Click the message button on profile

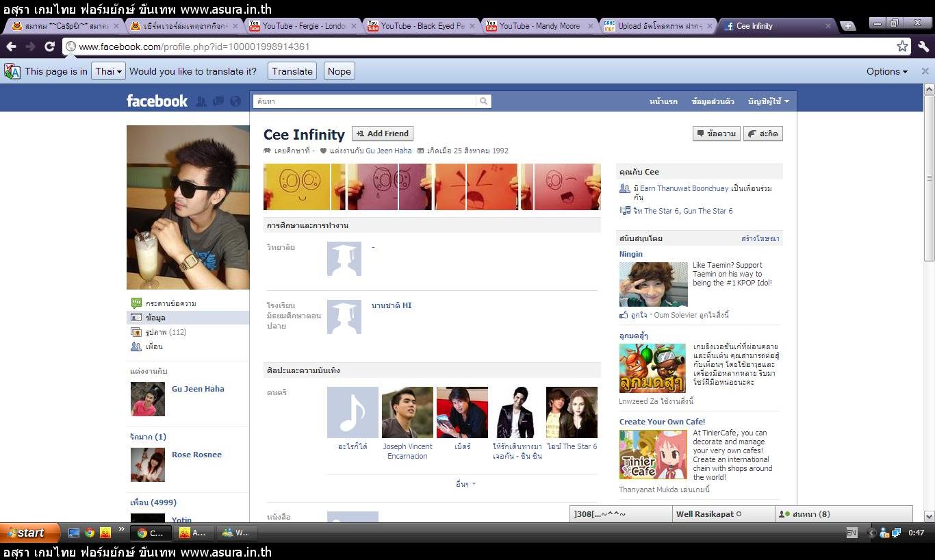coord(717,133)
